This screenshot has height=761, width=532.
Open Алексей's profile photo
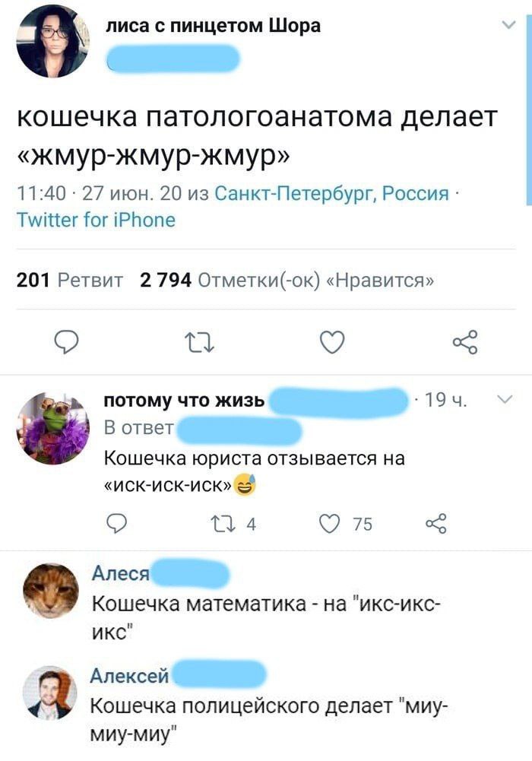(50, 692)
